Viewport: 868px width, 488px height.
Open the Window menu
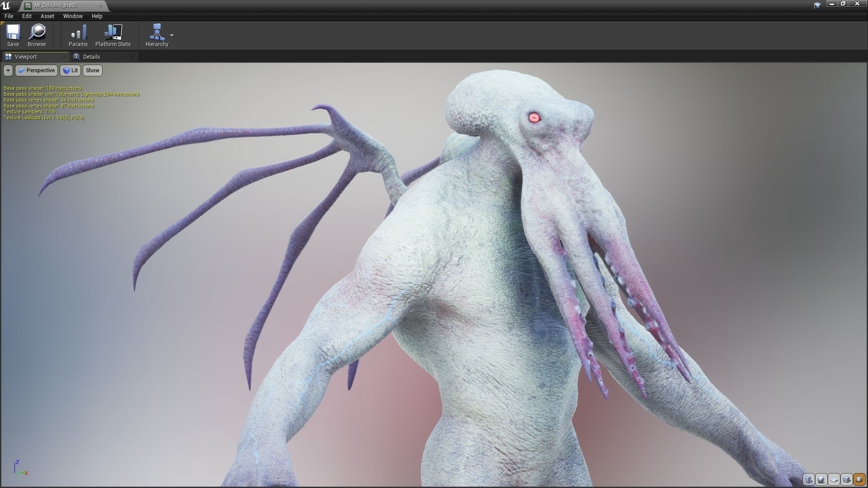click(72, 16)
